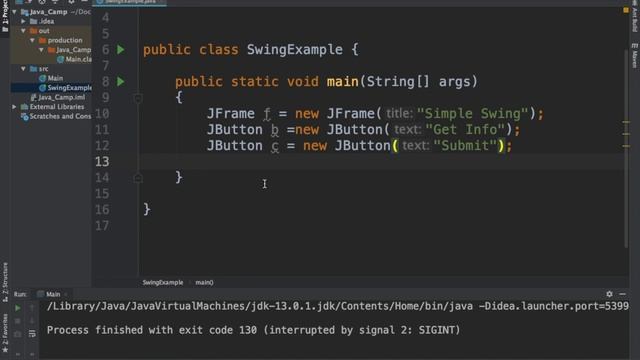Click the orange inspection indicator at top right
Screen dimensions: 640x360
click(626, 10)
